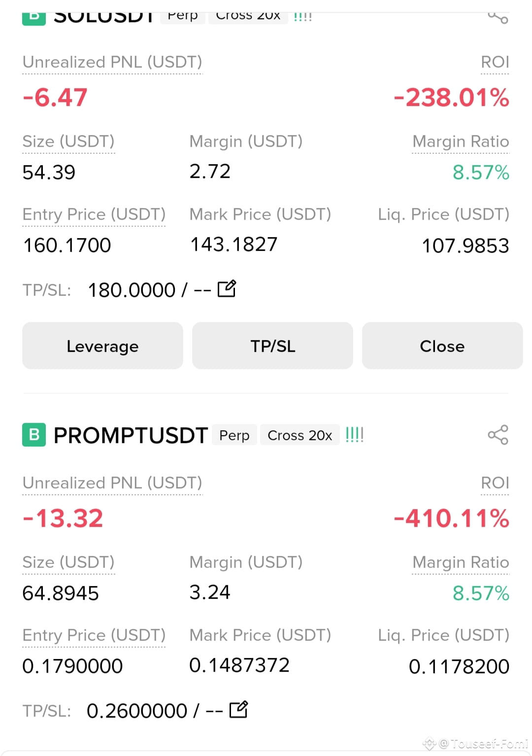Open the TP/SL button for SOLUSDT
Viewport: 532px width, 756px height.
pyautogui.click(x=272, y=346)
